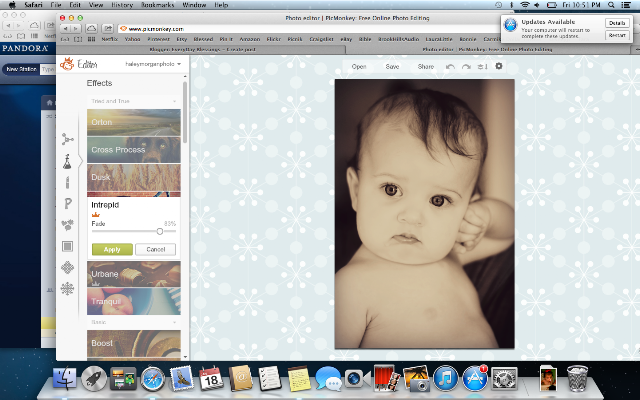The height and width of the screenshot is (400, 640).
Task: Click the effects panel scrollbar thumb
Action: tap(185, 112)
